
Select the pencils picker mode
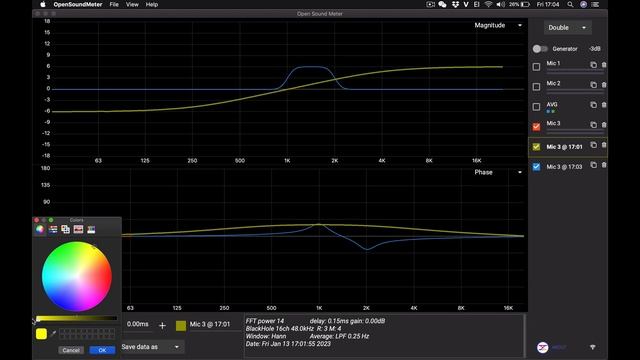pos(91,229)
